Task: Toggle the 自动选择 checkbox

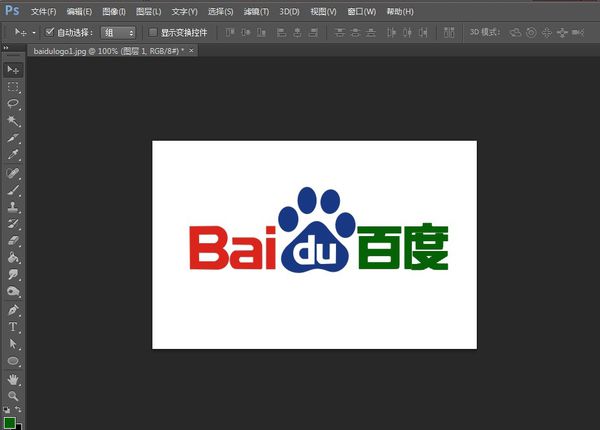Action: point(49,32)
